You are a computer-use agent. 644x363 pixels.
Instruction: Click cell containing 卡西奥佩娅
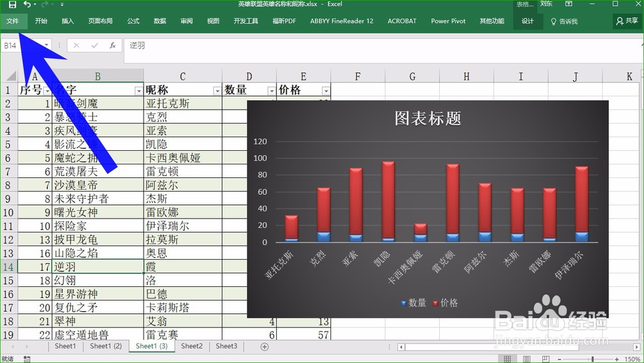click(x=183, y=158)
